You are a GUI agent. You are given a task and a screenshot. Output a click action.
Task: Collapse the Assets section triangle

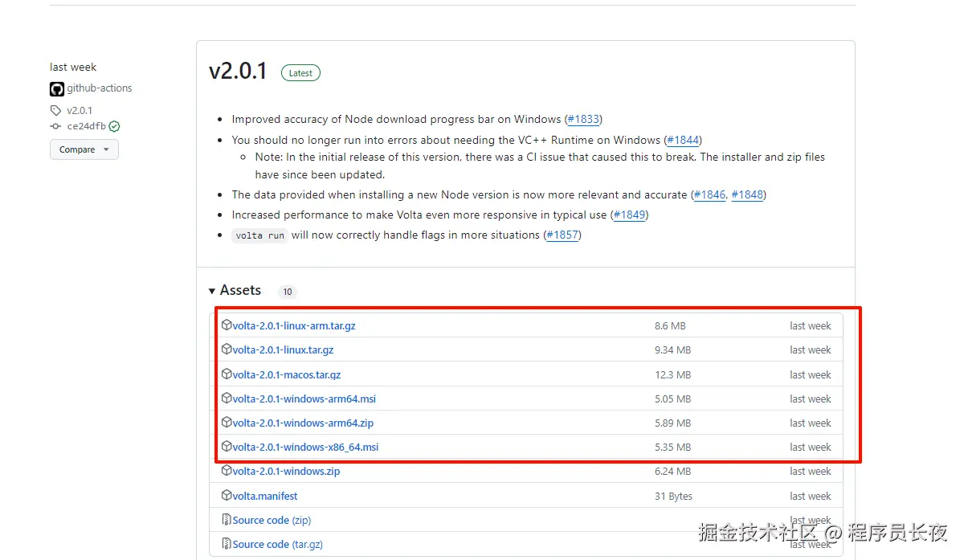212,291
